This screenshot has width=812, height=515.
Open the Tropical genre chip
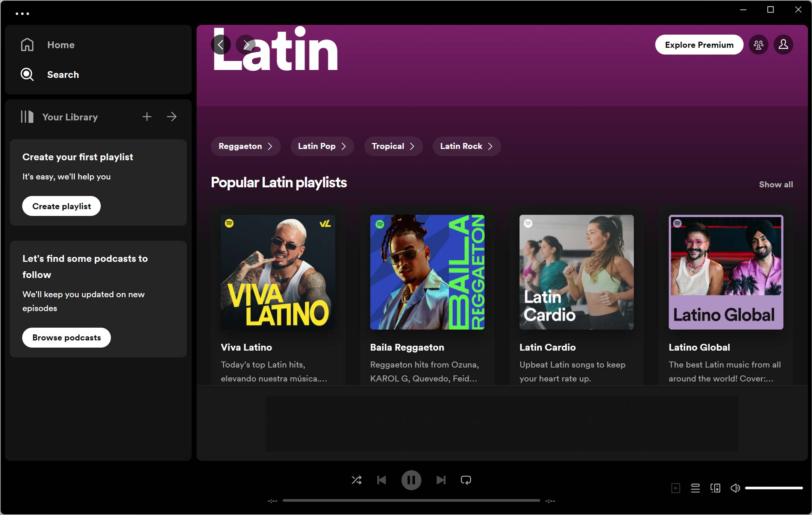[x=393, y=146]
